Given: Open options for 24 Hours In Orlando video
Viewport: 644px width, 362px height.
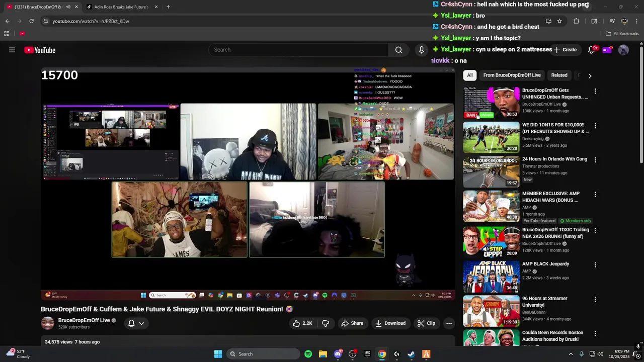Looking at the screenshot, I should [x=595, y=160].
